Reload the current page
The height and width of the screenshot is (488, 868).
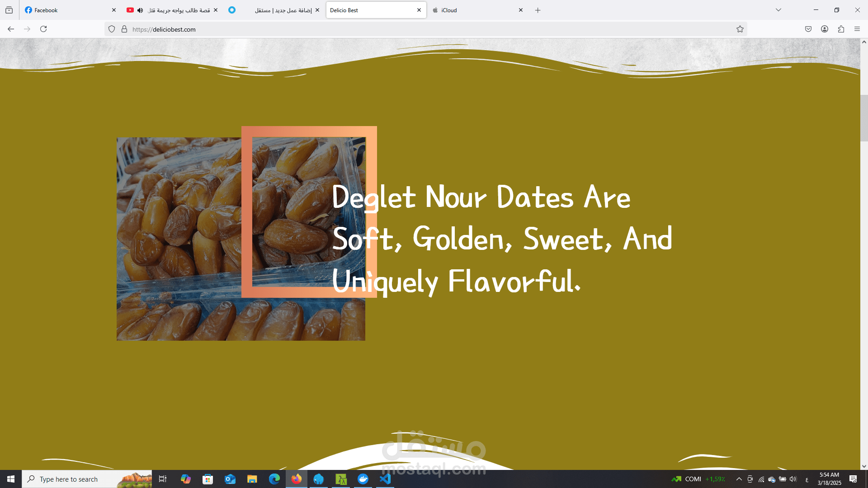(x=43, y=29)
